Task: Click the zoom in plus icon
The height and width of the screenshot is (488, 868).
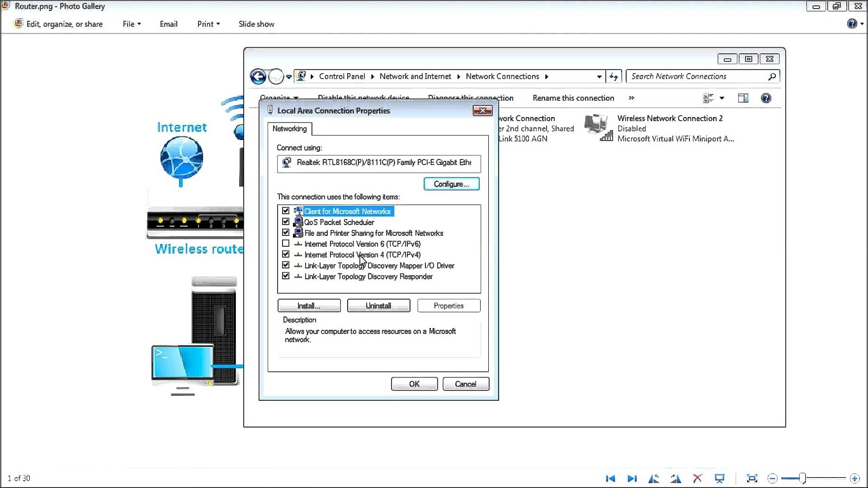Action: pyautogui.click(x=854, y=478)
